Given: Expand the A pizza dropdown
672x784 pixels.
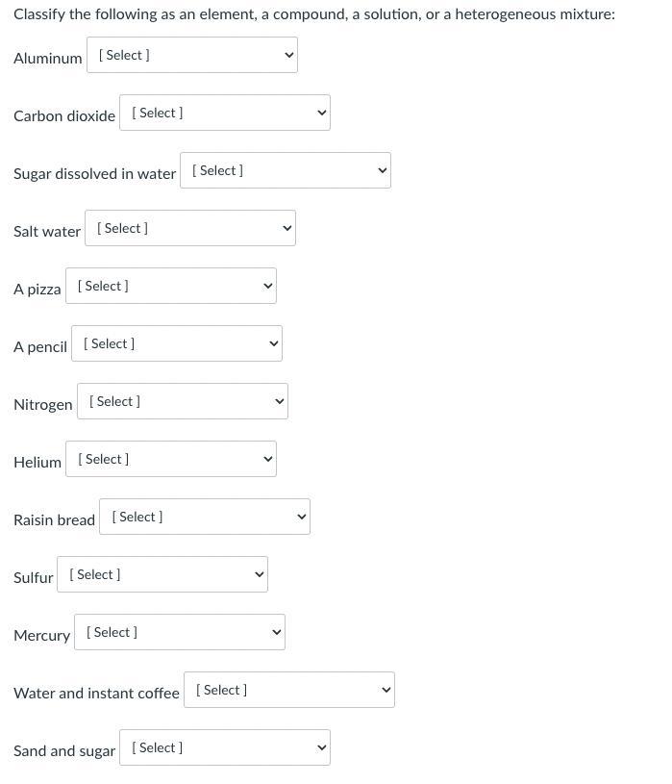Looking at the screenshot, I should click(x=170, y=286).
